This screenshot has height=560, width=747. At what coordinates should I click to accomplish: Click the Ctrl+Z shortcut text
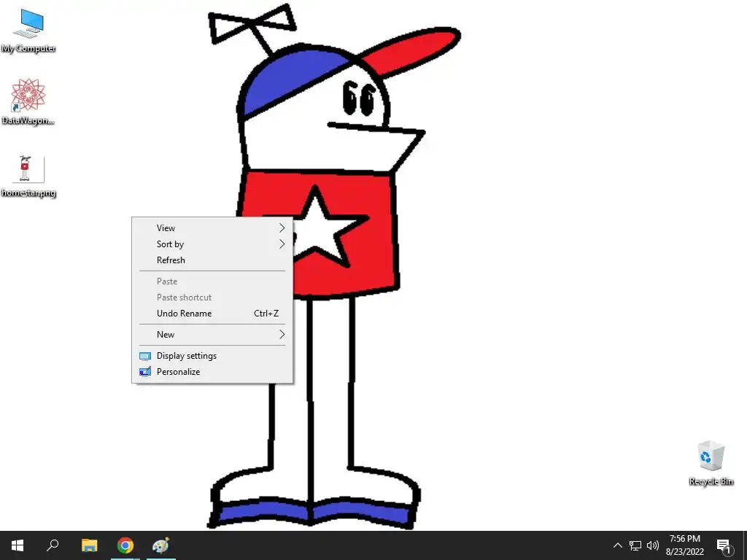(266, 314)
